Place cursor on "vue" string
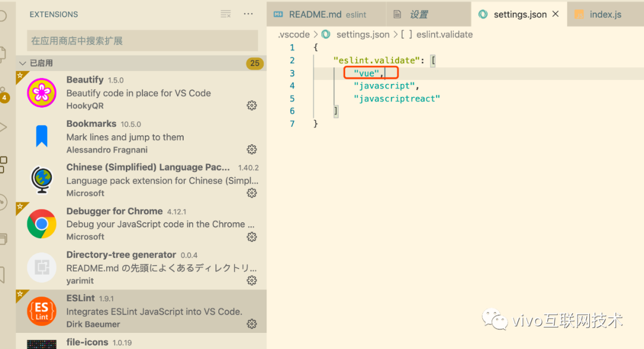Viewport: 644px width, 349px height. [x=366, y=73]
